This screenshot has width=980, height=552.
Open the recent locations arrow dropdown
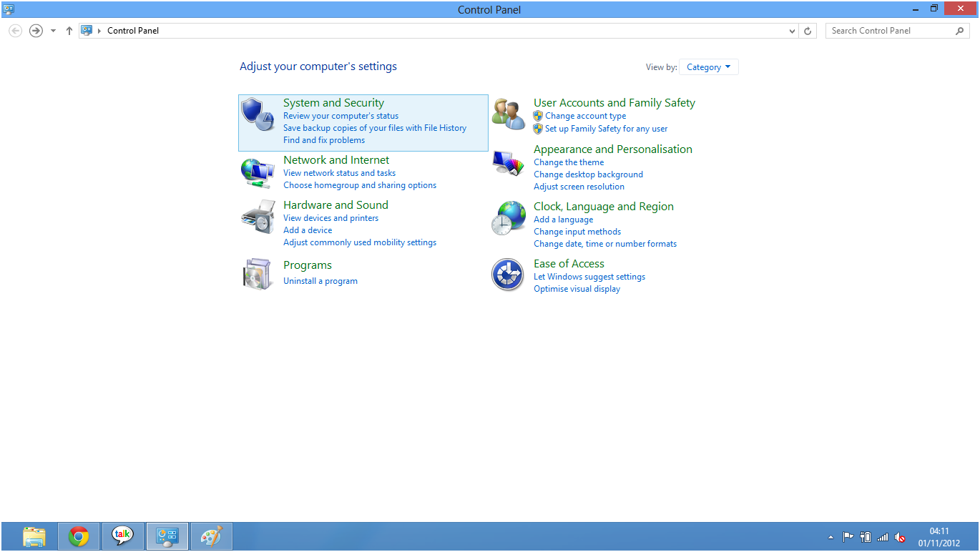click(53, 31)
